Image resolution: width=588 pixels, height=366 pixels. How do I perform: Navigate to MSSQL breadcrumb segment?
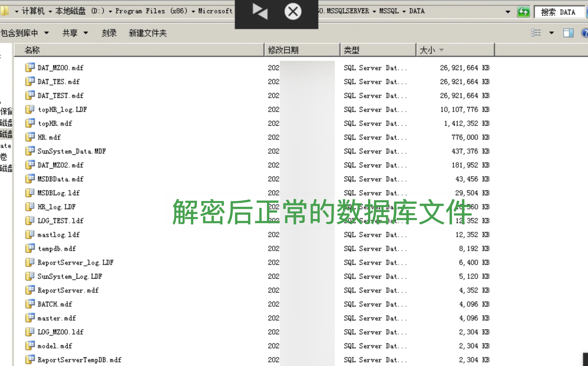coord(389,11)
